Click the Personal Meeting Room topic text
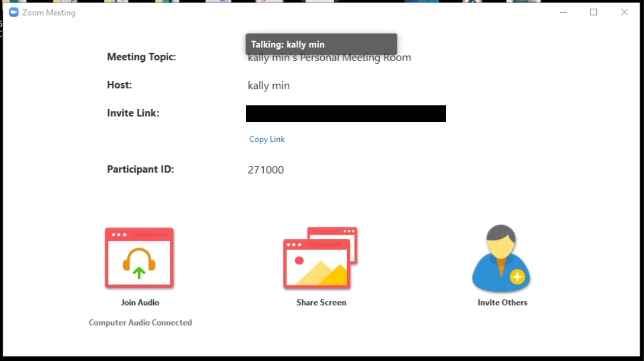Viewport: 644px width, 361px height. (x=329, y=58)
